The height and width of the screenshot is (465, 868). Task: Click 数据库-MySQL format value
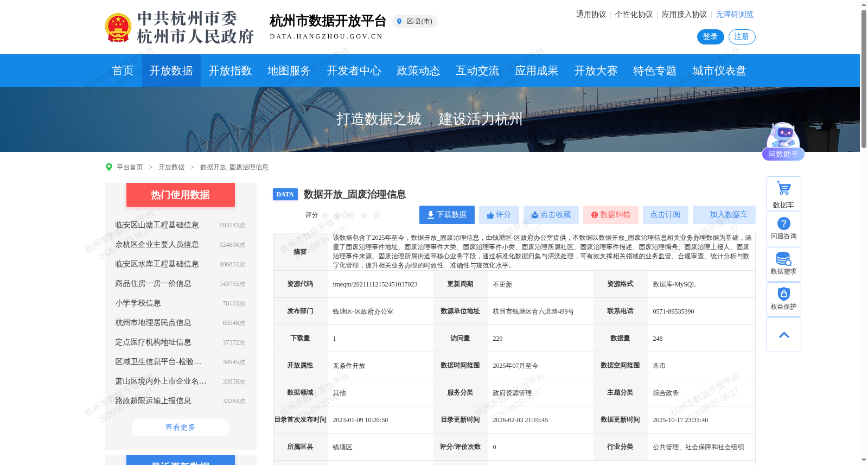tap(674, 284)
